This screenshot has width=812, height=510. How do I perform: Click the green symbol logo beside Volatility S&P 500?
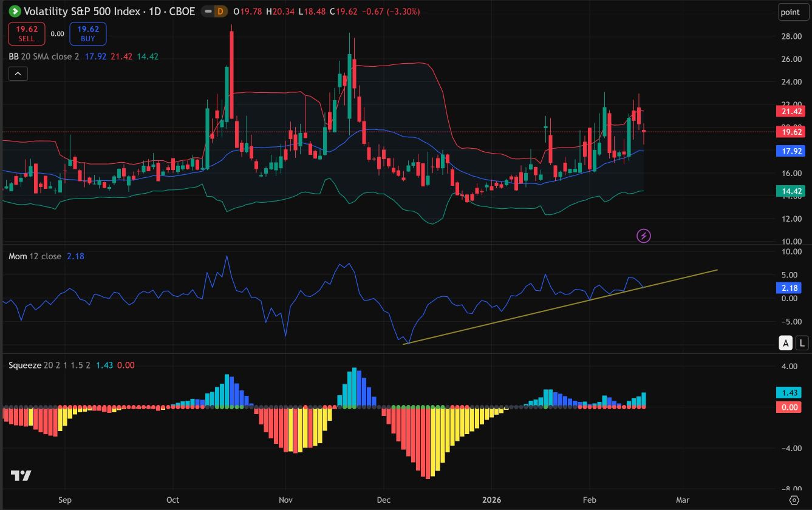[x=15, y=11]
